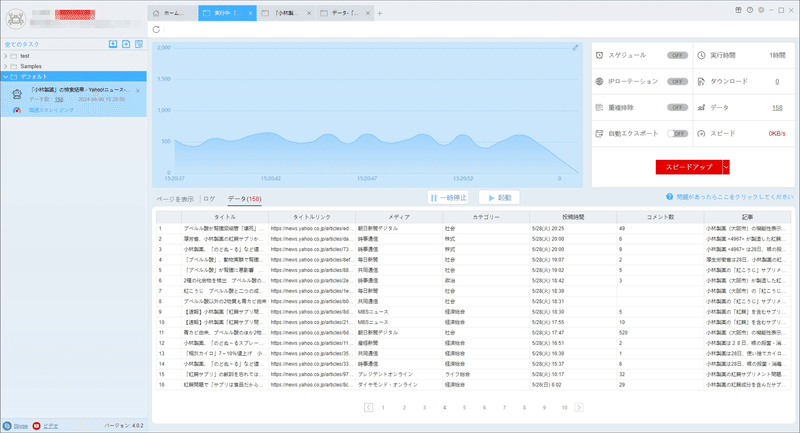The height and width of the screenshot is (433, 800).
Task: Open the user avatar robot icon
Action: (16, 19)
